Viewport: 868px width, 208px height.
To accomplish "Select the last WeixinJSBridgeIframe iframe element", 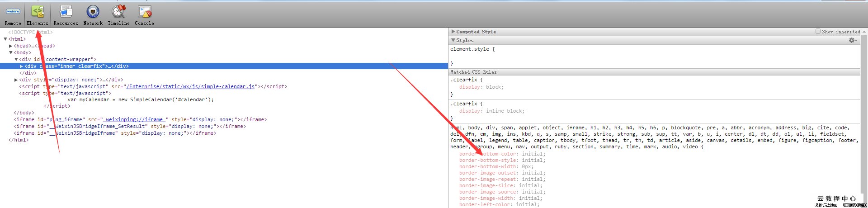I will tap(115, 133).
